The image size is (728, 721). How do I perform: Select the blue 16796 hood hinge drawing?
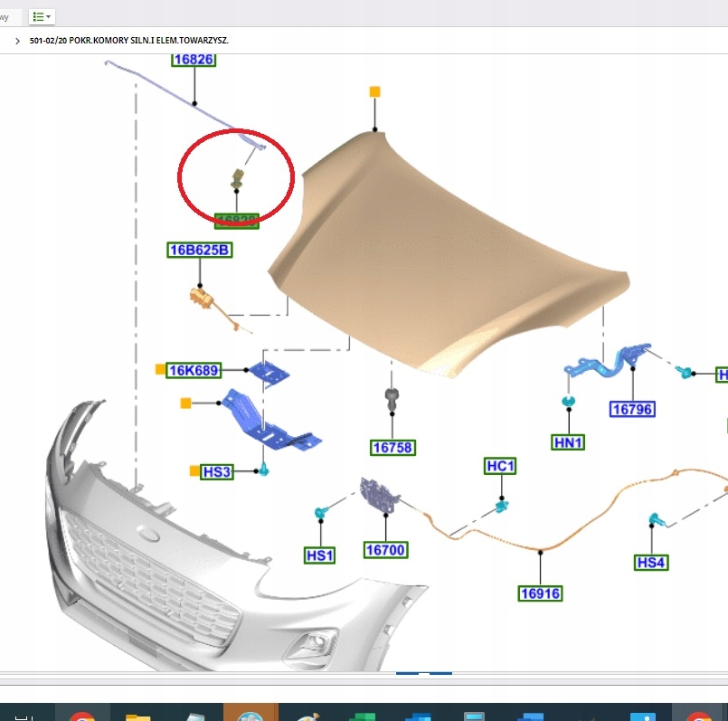609,361
